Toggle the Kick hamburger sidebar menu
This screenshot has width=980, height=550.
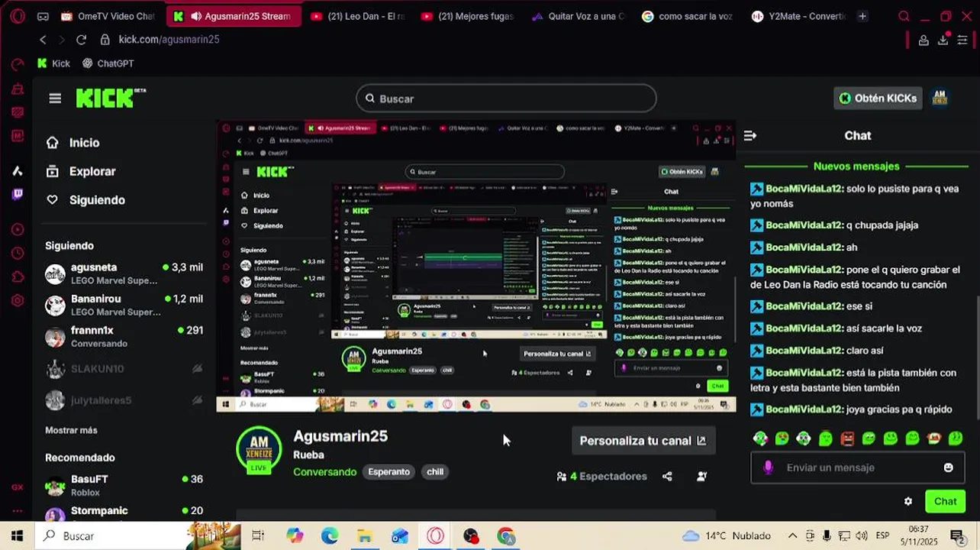tap(55, 99)
